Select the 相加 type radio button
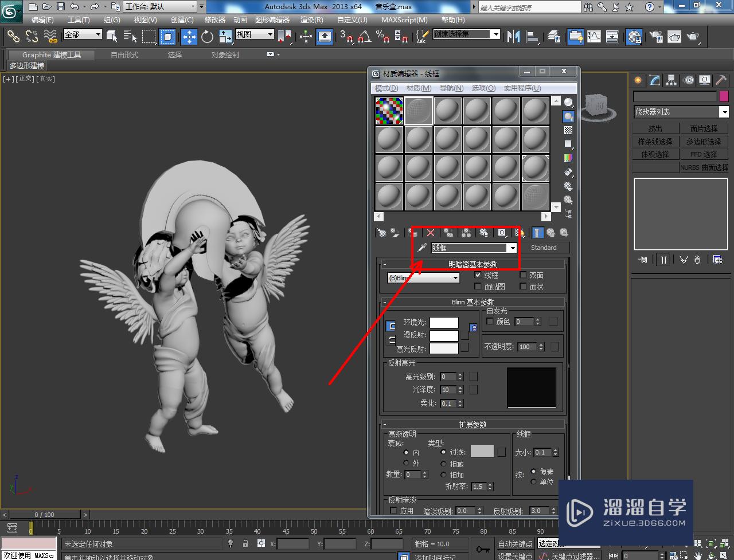The height and width of the screenshot is (560, 734). (x=443, y=475)
